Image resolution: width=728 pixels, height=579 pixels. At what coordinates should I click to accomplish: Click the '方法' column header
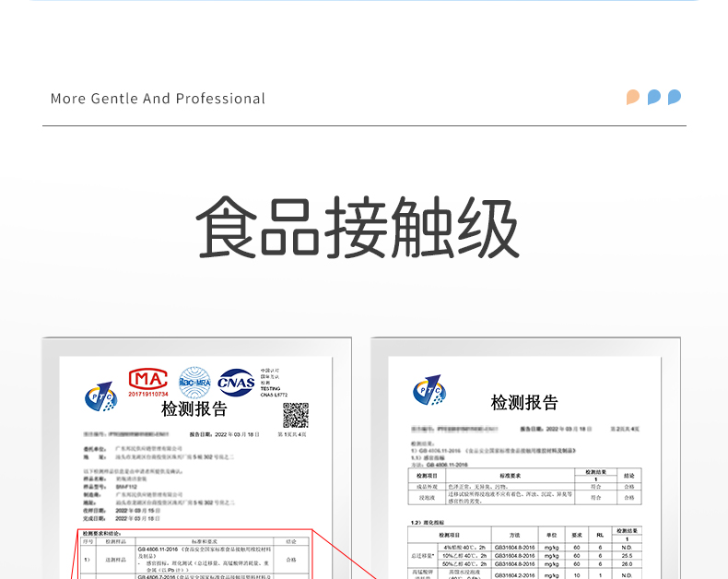coord(515,536)
